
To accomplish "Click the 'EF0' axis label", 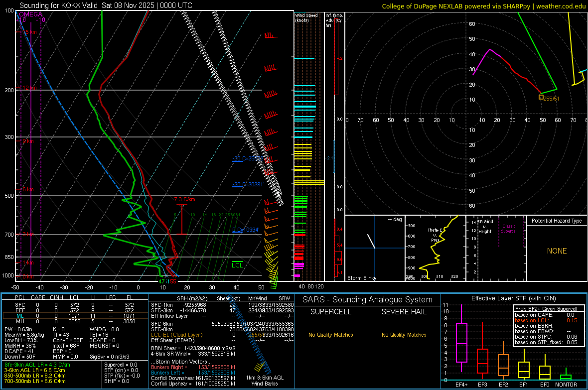I will click(x=545, y=385).
